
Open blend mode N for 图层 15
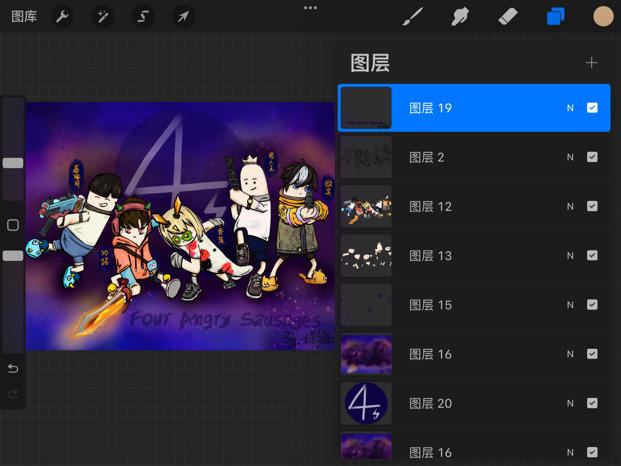(570, 305)
